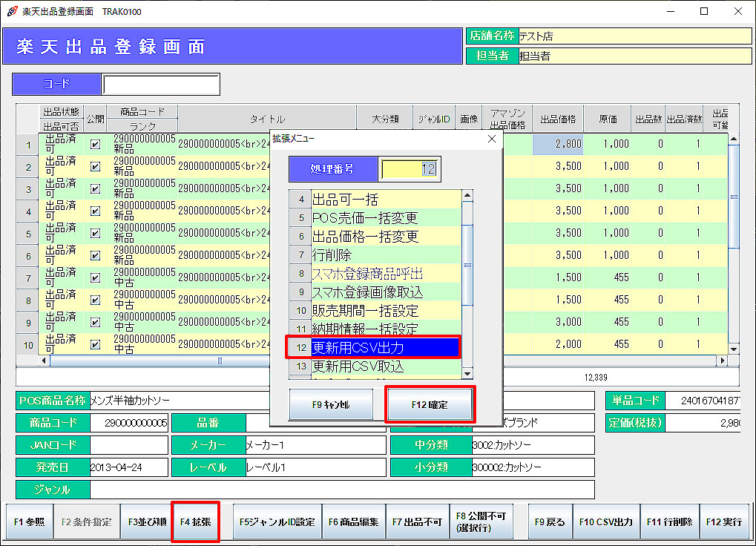Click F6 商品編集 button
This screenshot has height=546, width=756.
tap(354, 522)
